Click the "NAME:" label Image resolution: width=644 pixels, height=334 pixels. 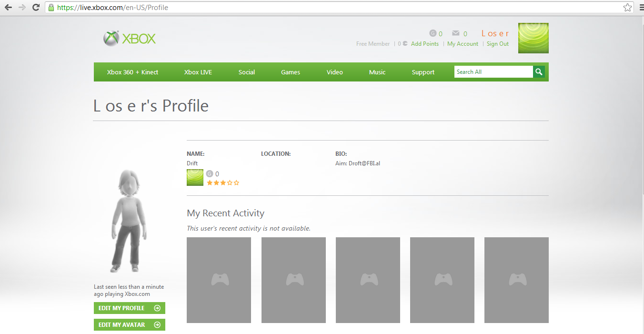[x=196, y=154]
